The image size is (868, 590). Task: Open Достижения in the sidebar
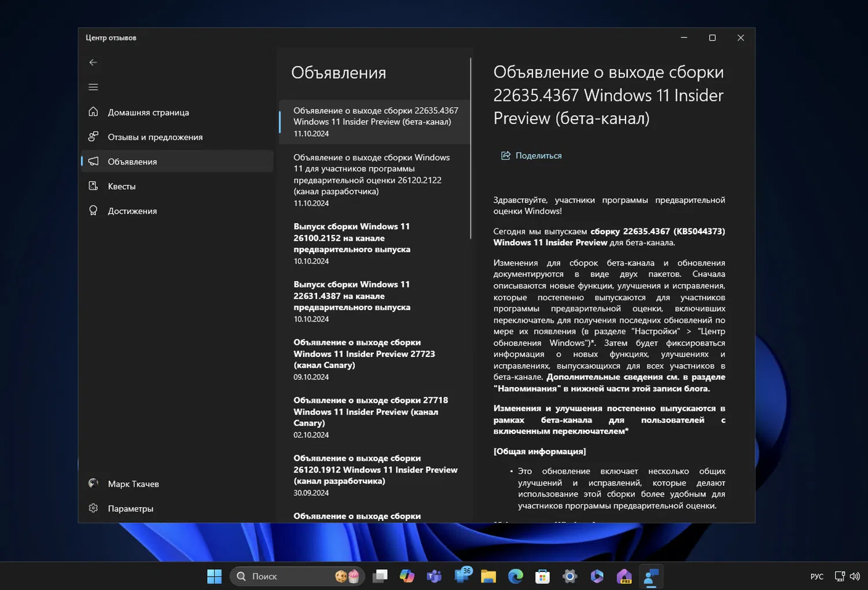point(177,211)
